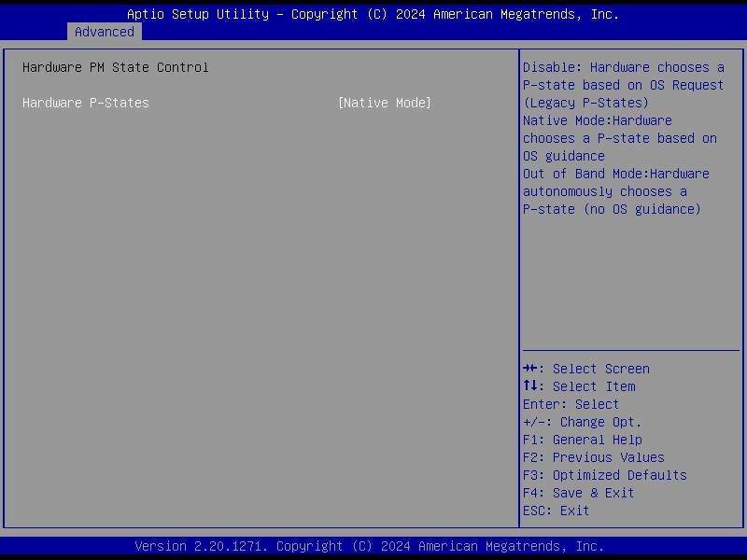This screenshot has height=560, width=747.
Task: Activate F1: General Help entry
Action: pyautogui.click(x=581, y=439)
